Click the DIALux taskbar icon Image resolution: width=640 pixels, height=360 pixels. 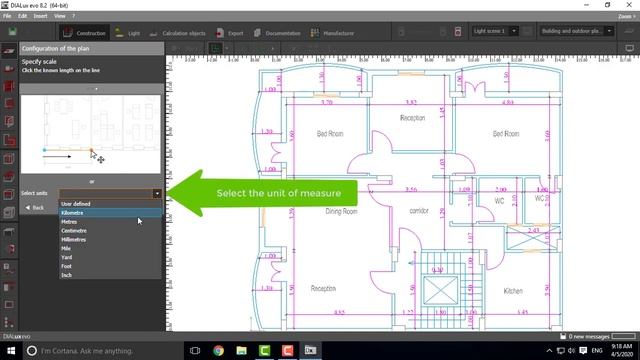311,351
